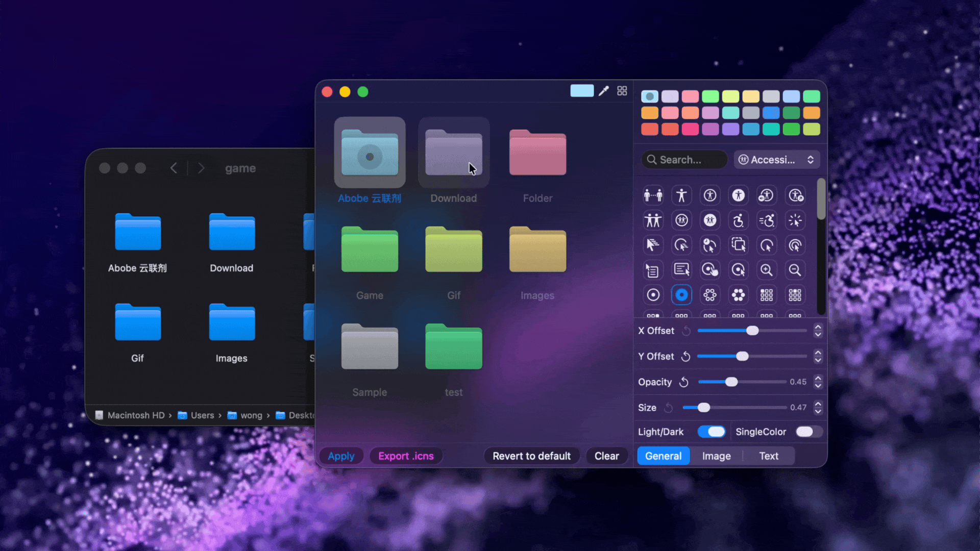Click inside the Search field
This screenshot has height=551, width=980.
pyautogui.click(x=684, y=159)
